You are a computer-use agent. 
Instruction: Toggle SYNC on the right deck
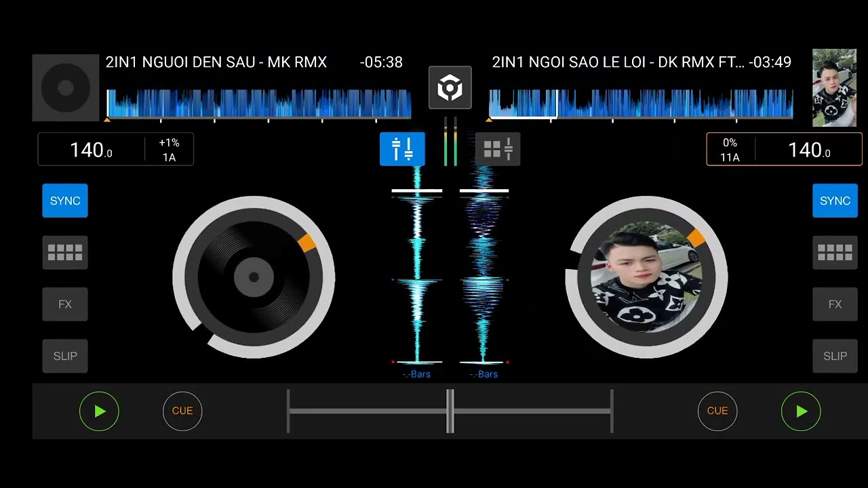(x=835, y=201)
